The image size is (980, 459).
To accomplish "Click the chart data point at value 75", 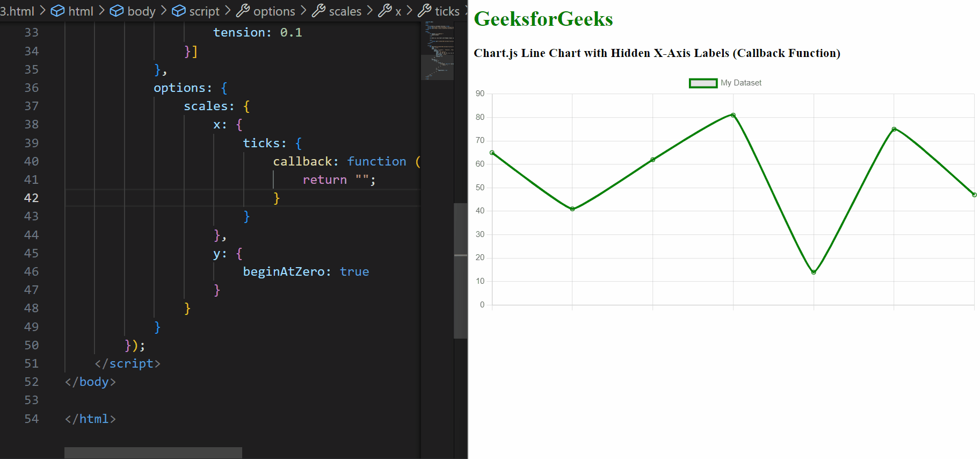I will click(x=894, y=129).
